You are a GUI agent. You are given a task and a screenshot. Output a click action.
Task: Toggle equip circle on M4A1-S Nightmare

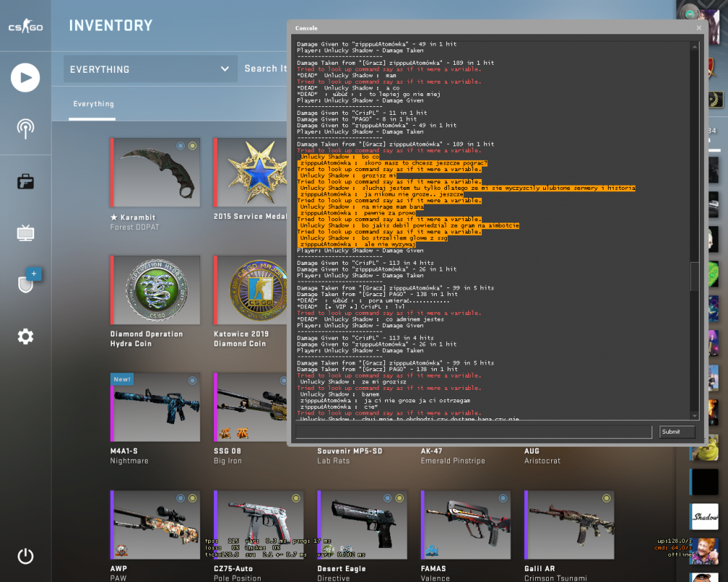(192, 380)
